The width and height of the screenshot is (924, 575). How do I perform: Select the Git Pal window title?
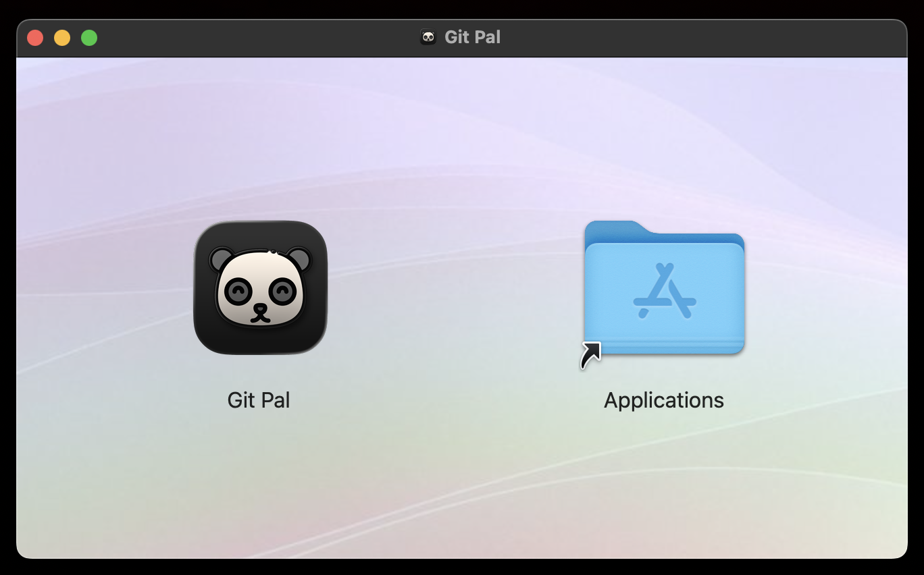point(471,37)
